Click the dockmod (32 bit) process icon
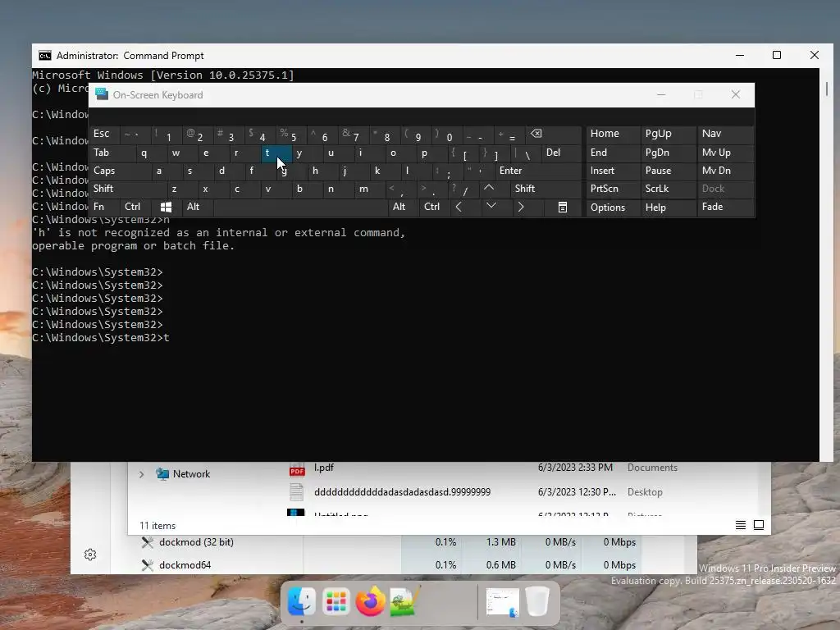 click(x=148, y=542)
